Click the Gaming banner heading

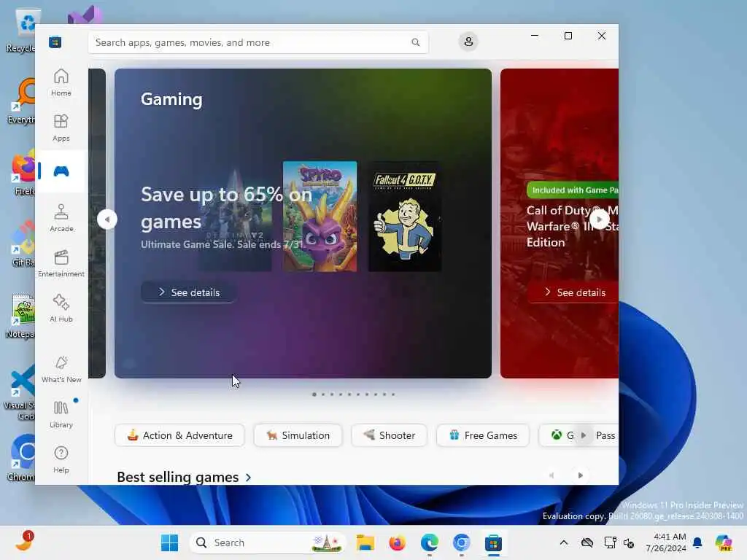(171, 99)
